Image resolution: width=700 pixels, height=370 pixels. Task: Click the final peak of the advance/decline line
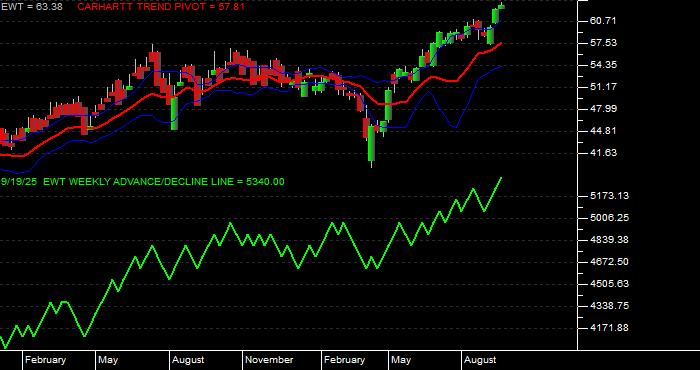point(501,178)
